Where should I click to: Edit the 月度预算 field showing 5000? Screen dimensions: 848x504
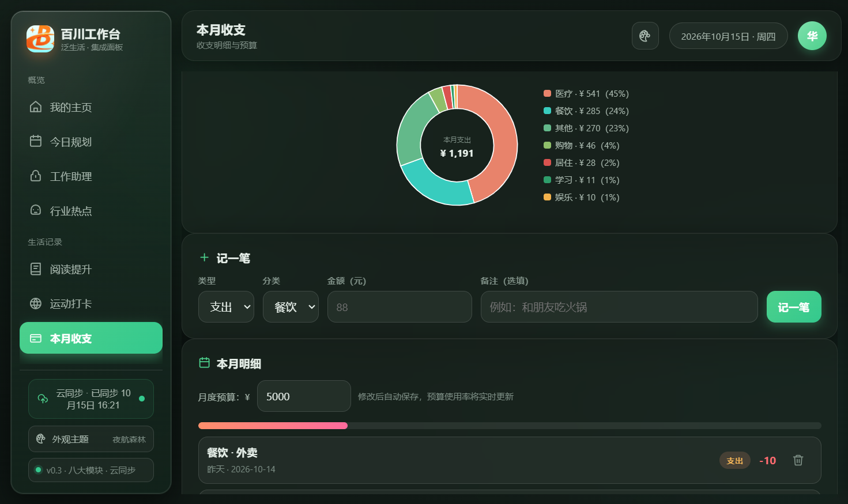(x=304, y=396)
